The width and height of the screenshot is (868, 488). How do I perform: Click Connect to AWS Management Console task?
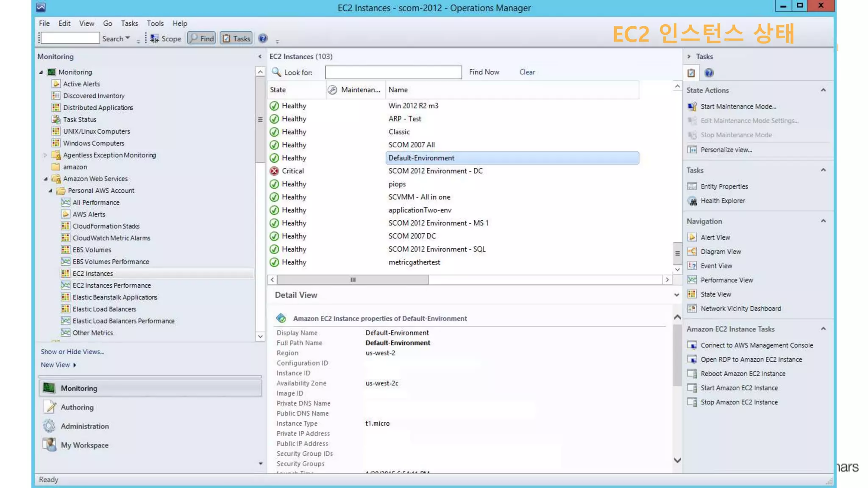[757, 345]
